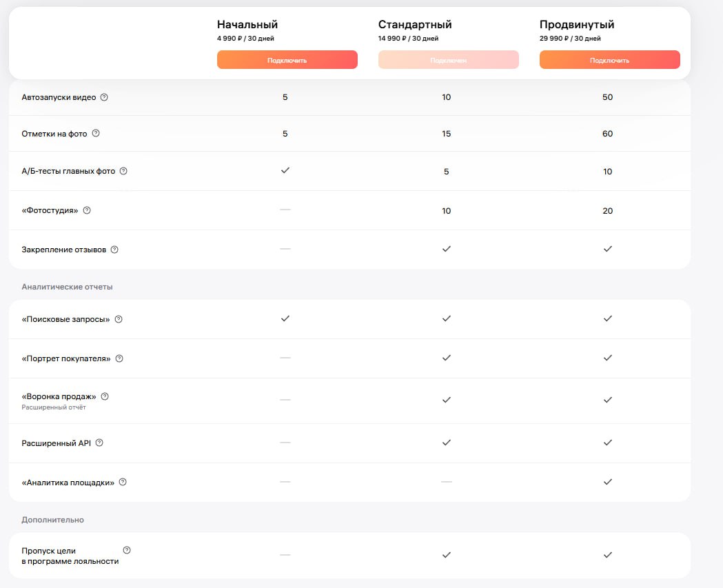The image size is (723, 588).
Task: Click the «Поисковые запросы» label
Action: coord(65,319)
